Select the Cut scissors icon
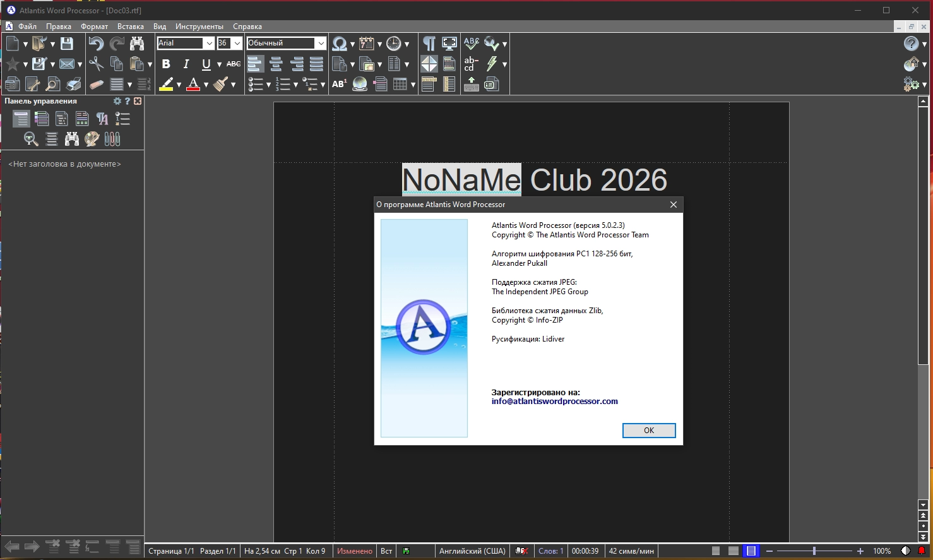This screenshot has height=560, width=933. click(96, 64)
